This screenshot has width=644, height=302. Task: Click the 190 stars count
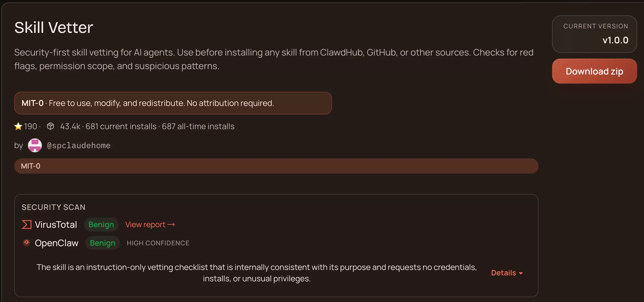pyautogui.click(x=30, y=126)
